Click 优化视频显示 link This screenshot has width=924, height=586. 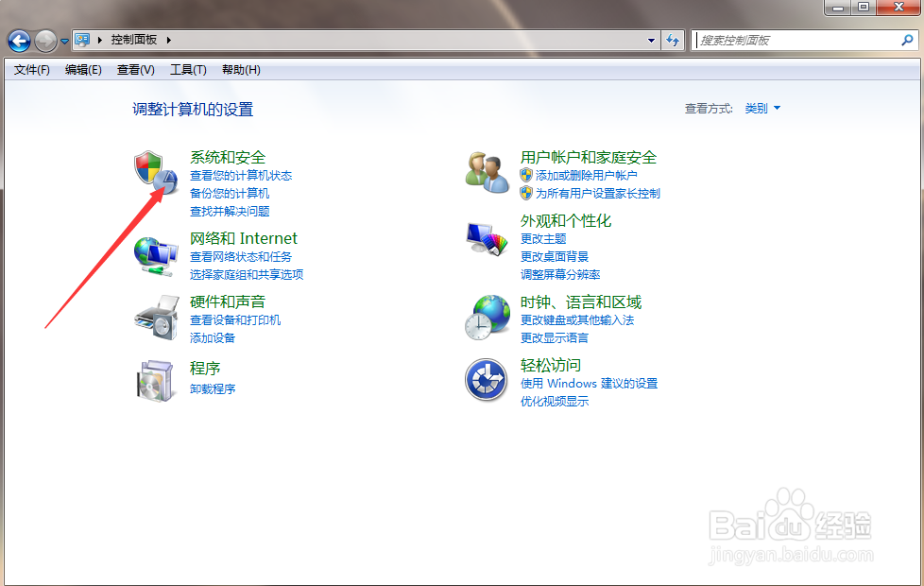[555, 401]
